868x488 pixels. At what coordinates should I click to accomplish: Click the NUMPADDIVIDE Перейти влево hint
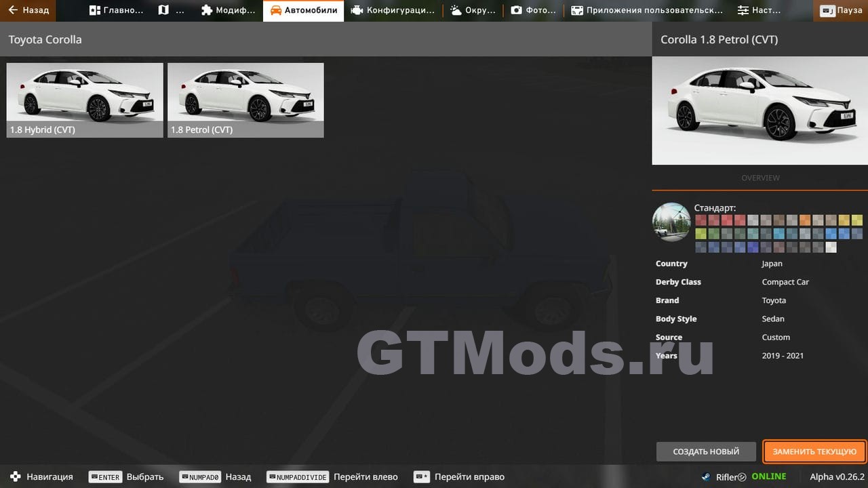[332, 476]
